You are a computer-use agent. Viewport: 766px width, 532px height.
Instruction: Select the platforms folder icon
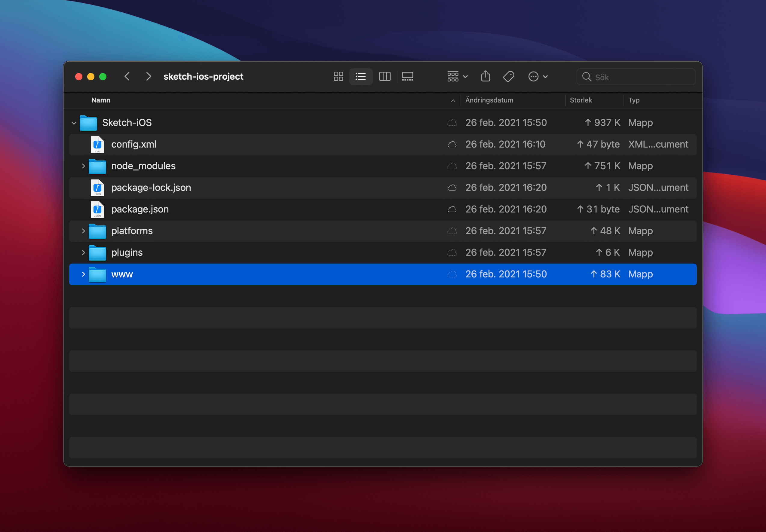97,231
